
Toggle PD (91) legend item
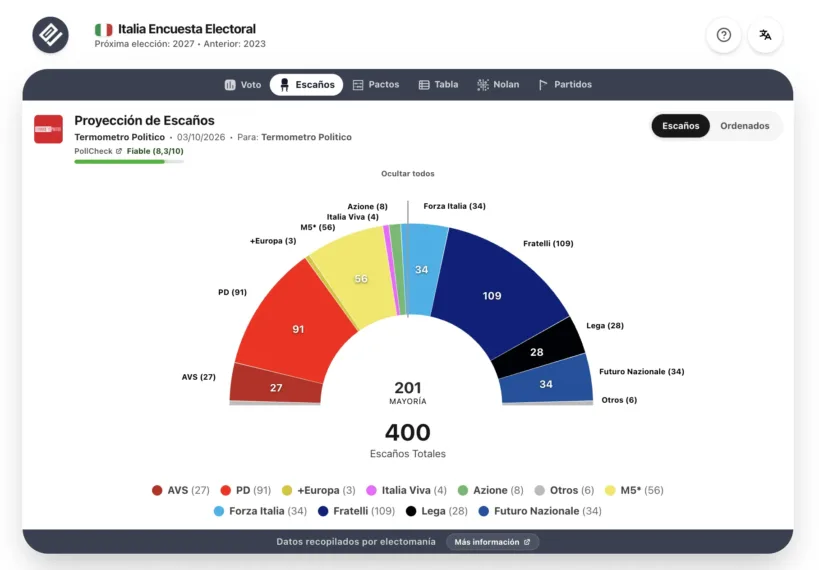pos(246,490)
